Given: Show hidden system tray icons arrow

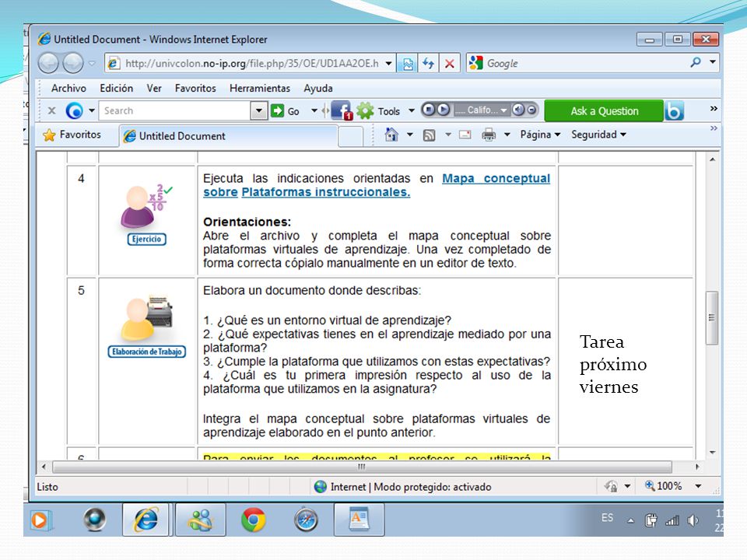Looking at the screenshot, I should click(631, 521).
